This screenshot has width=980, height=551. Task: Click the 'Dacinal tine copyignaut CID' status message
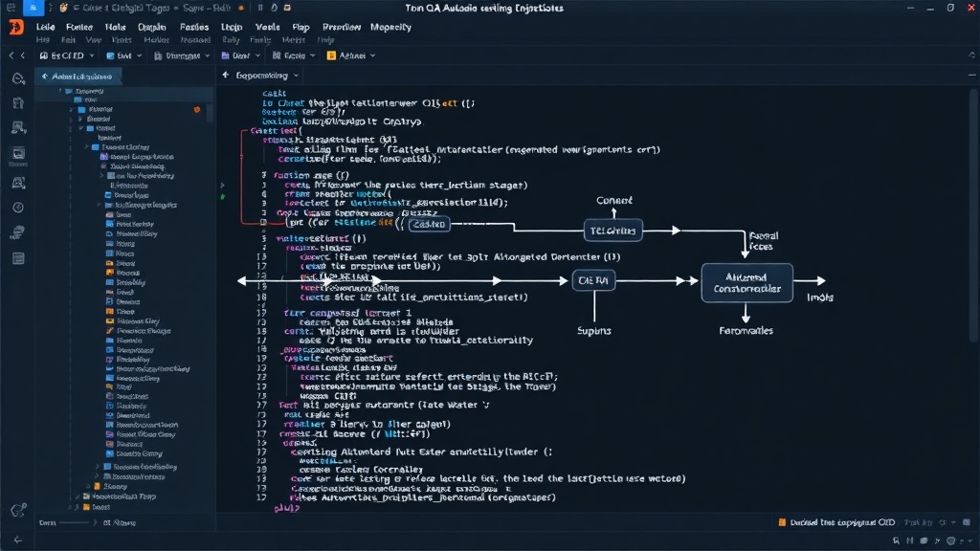(842, 522)
